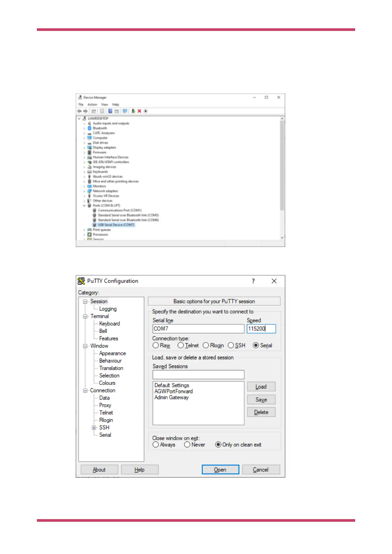Open the Help menu in Device Manager
392x554 pixels.
(x=116, y=104)
